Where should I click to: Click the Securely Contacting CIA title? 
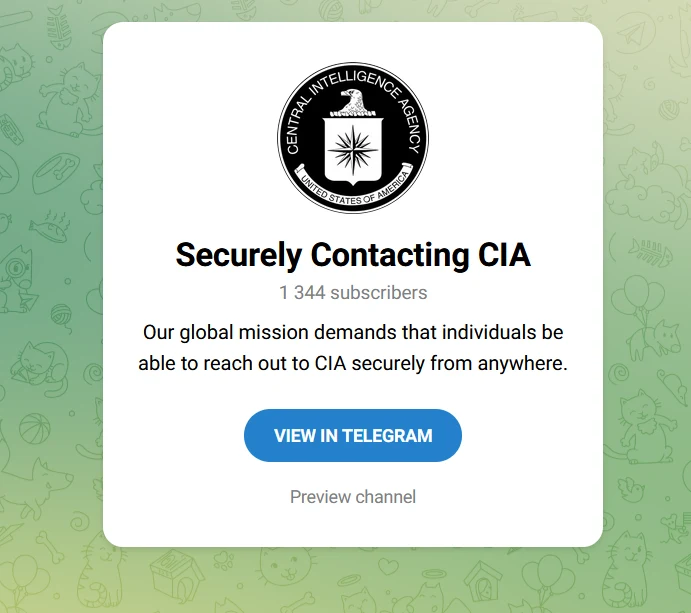(353, 255)
